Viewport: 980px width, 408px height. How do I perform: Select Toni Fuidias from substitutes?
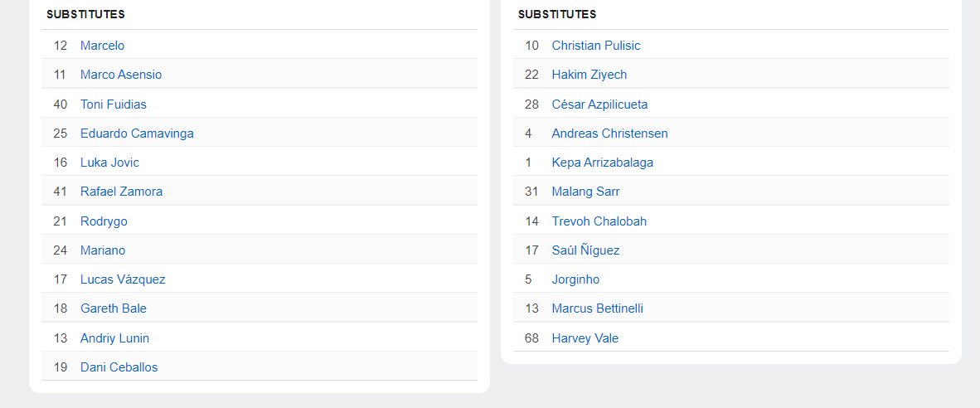[x=114, y=104]
